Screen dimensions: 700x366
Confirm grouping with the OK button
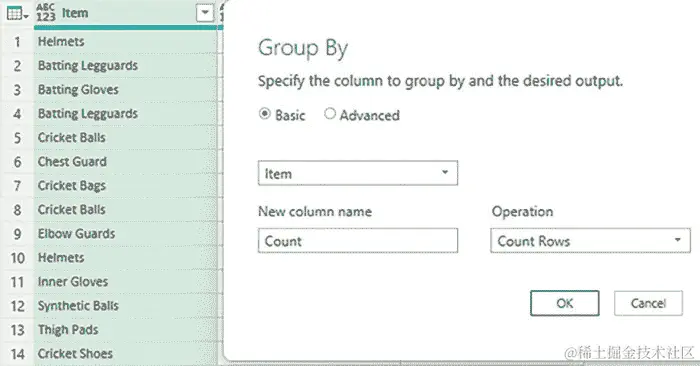[x=565, y=304]
